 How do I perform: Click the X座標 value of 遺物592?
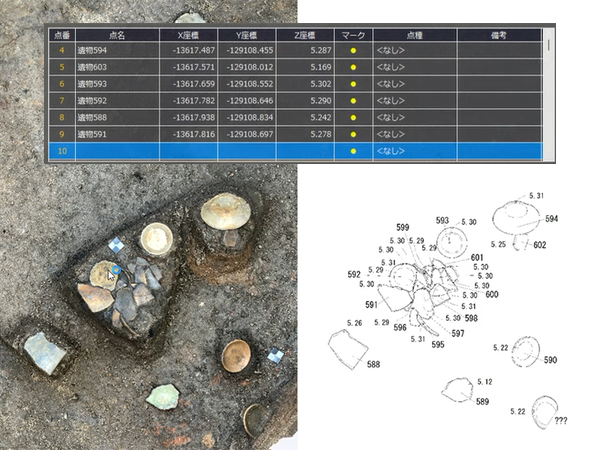point(190,100)
